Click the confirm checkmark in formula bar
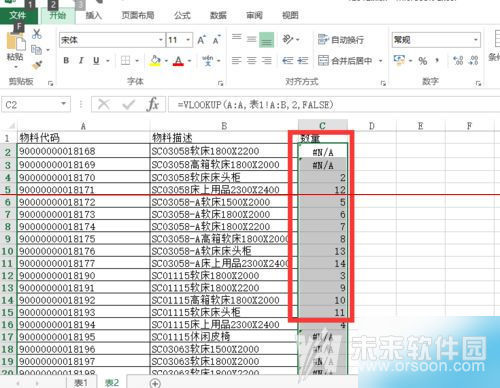The image size is (500, 388). (x=129, y=105)
